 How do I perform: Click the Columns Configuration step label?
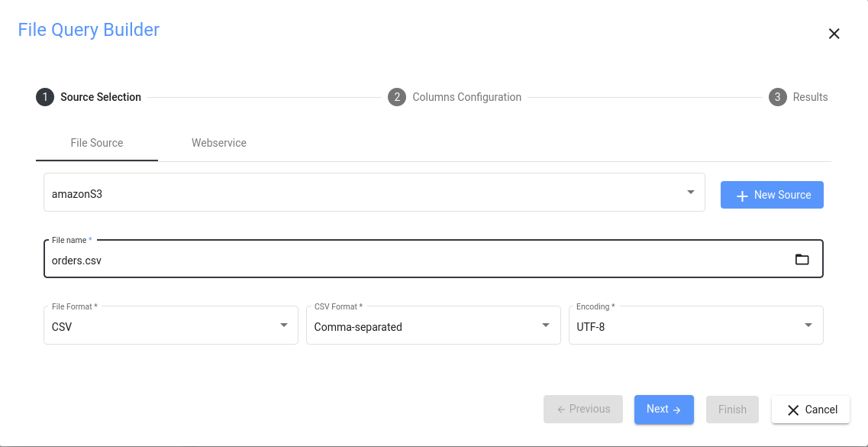[466, 97]
